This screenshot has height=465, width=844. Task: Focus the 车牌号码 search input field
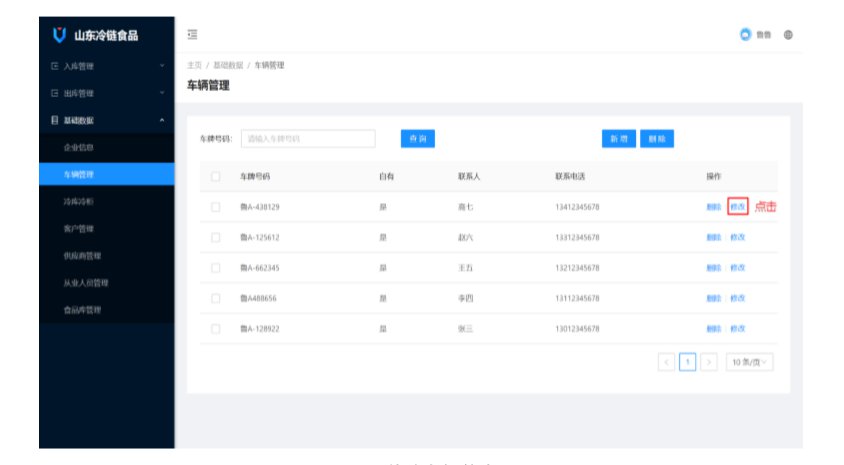(x=308, y=139)
